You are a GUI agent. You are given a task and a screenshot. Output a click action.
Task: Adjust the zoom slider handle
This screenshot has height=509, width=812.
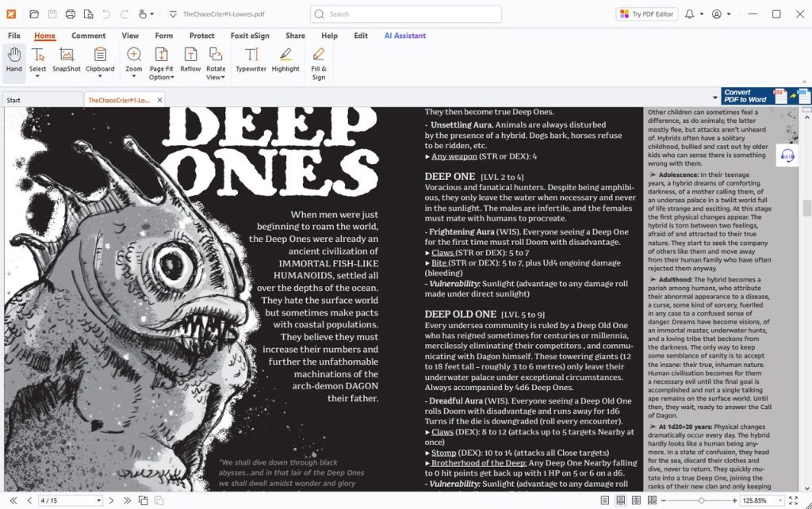point(701,501)
